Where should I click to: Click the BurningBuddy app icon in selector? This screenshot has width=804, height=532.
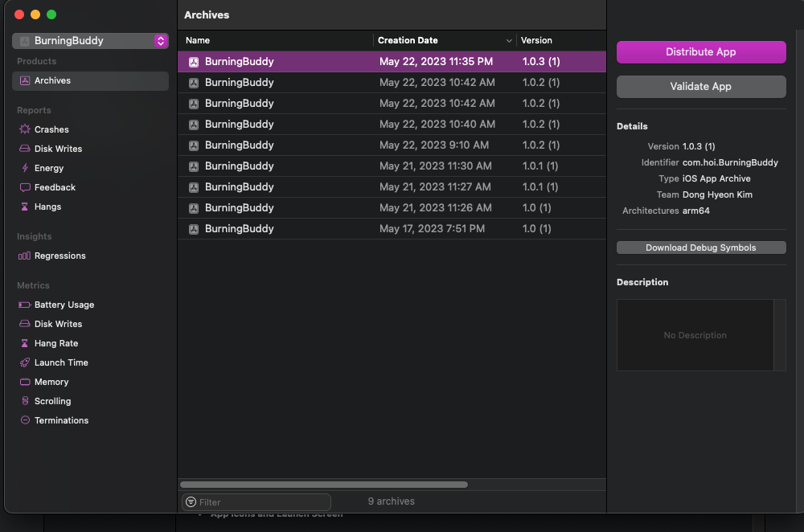tap(24, 41)
